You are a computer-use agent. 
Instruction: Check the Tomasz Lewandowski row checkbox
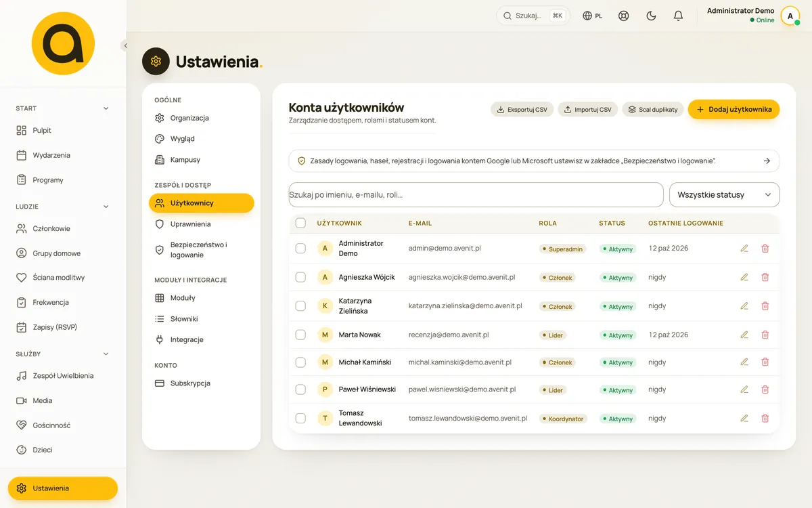point(300,419)
